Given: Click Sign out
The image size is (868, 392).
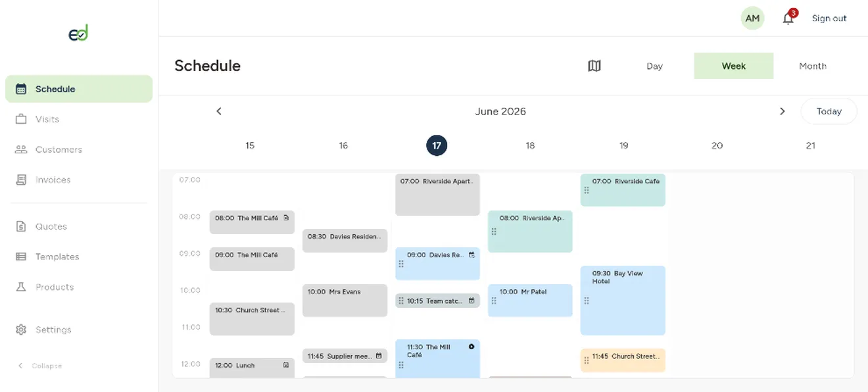Looking at the screenshot, I should 829,18.
